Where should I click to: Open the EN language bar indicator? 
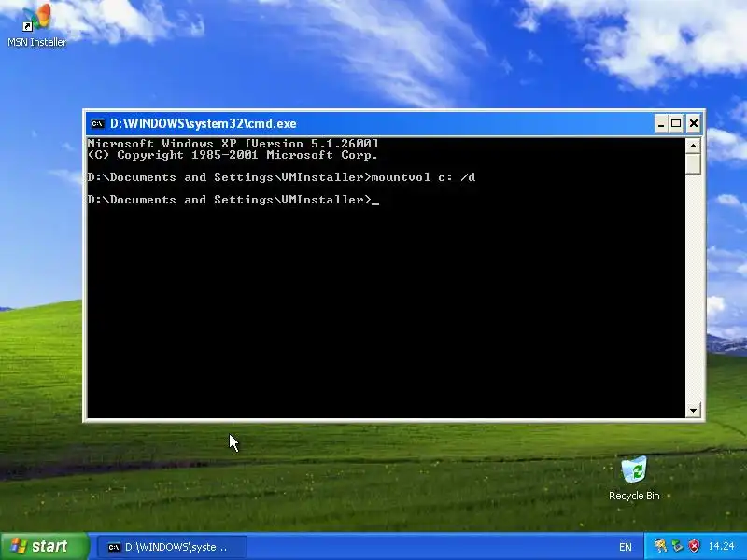point(625,547)
